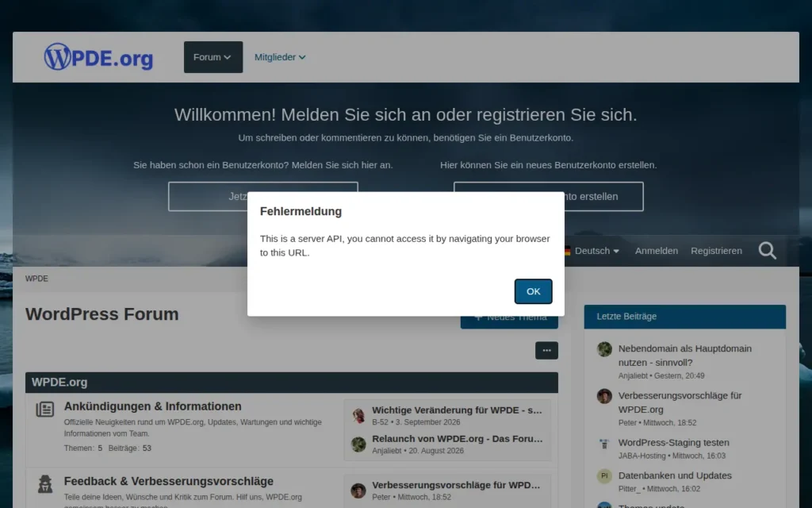Open thread Wichtige Veränderung für WPDE
This screenshot has width=812, height=508.
(x=458, y=410)
